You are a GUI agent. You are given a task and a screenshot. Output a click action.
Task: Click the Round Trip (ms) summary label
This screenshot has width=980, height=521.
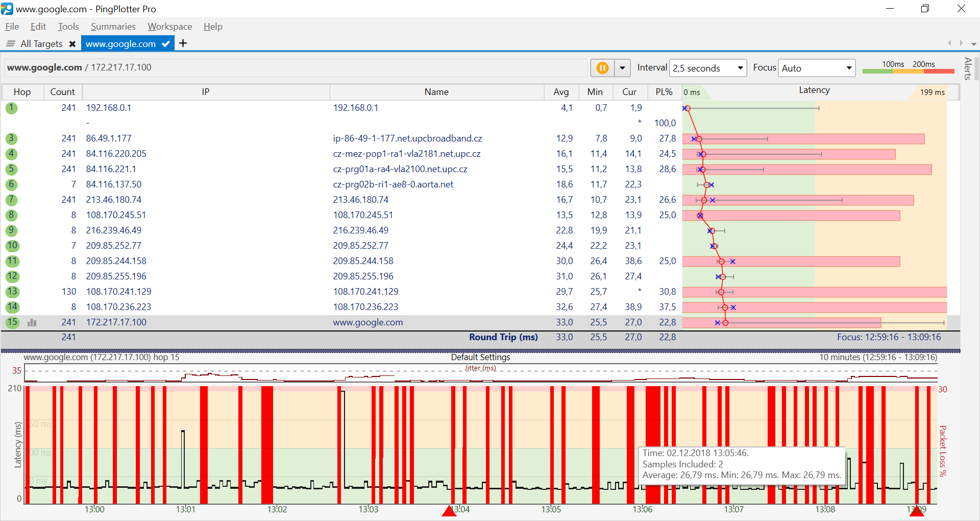tap(503, 337)
